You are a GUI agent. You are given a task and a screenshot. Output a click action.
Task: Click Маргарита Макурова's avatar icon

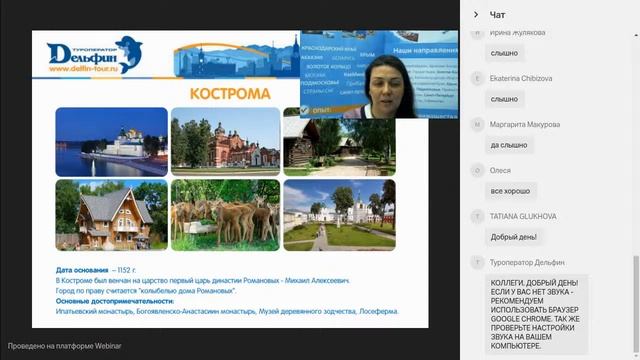(x=477, y=124)
